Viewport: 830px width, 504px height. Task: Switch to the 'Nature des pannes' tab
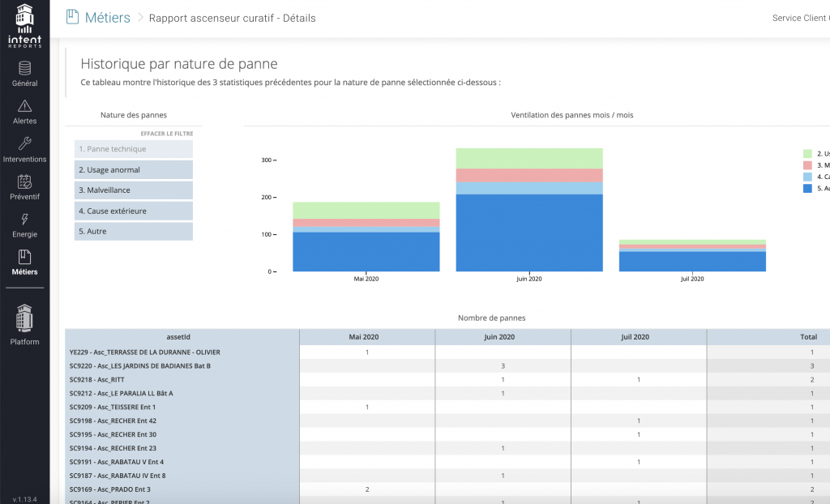pyautogui.click(x=133, y=115)
